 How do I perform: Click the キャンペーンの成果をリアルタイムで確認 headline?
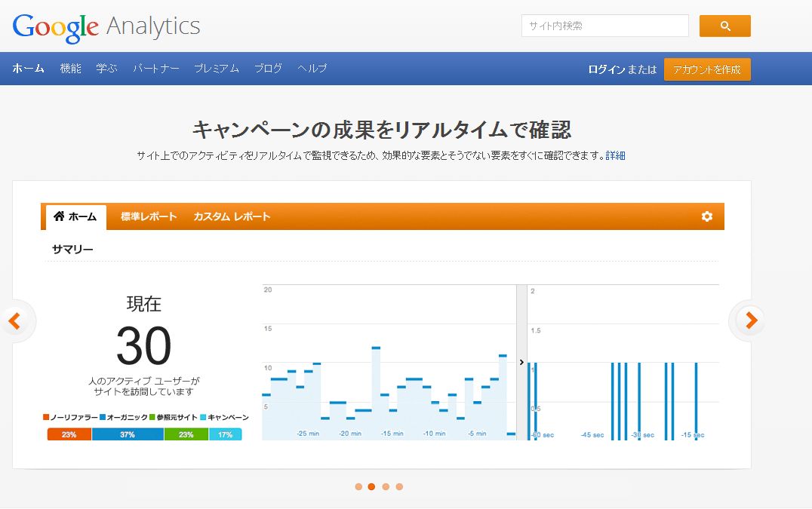coord(382,129)
